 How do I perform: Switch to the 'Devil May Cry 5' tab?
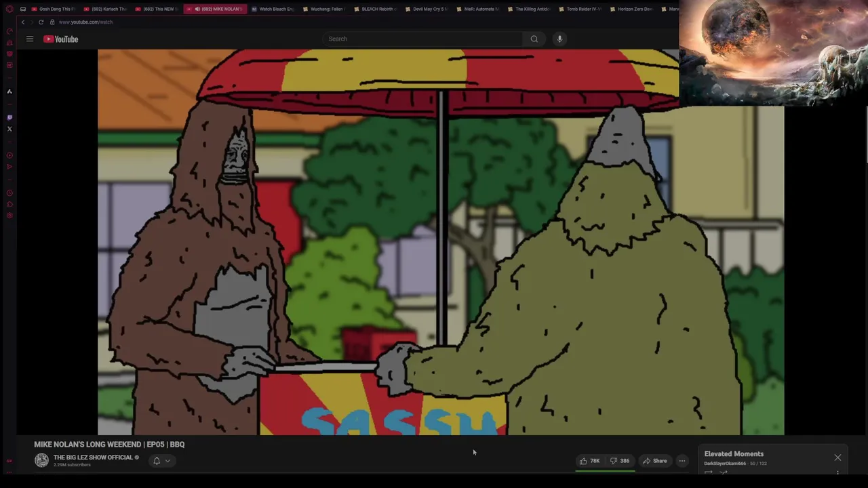[427, 9]
